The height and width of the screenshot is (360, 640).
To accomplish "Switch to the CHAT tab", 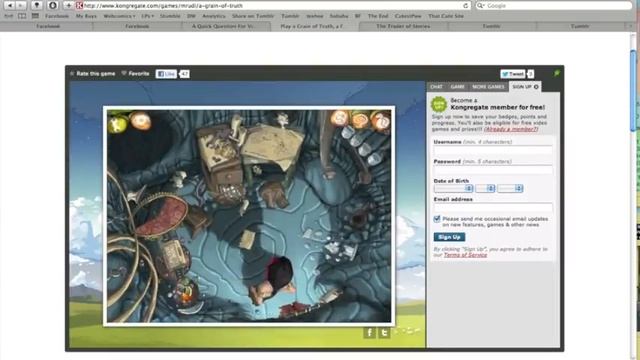I will click(x=436, y=87).
